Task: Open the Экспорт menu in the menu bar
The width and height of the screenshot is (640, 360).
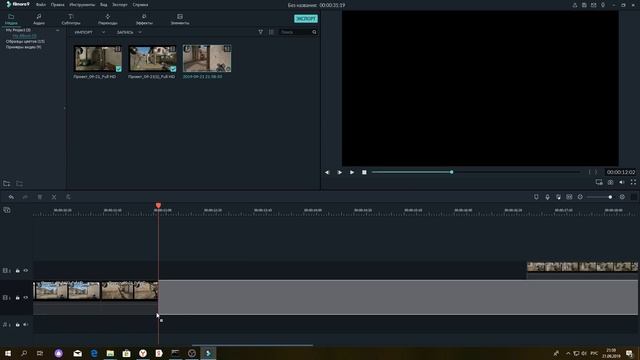Action: 120,5
